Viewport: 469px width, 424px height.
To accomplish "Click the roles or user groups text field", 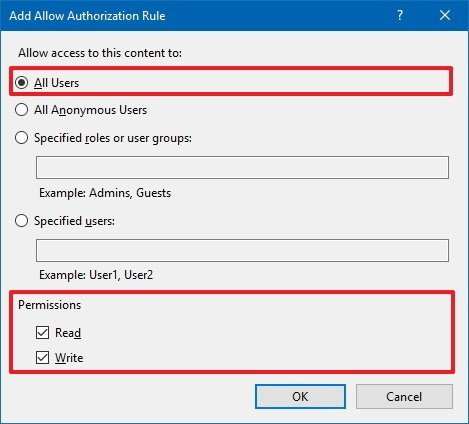I will pos(242,167).
